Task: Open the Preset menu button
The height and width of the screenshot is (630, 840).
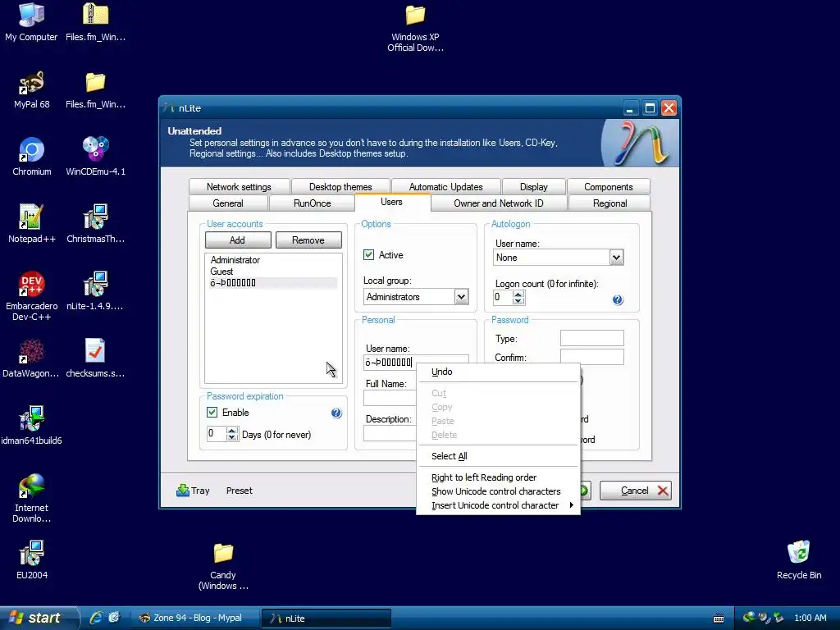Action: (239, 491)
